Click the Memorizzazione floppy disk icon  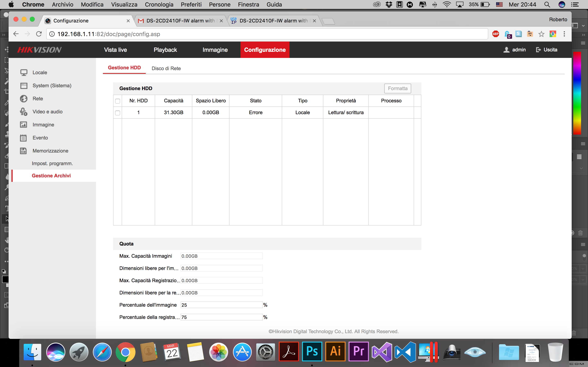[x=23, y=151]
